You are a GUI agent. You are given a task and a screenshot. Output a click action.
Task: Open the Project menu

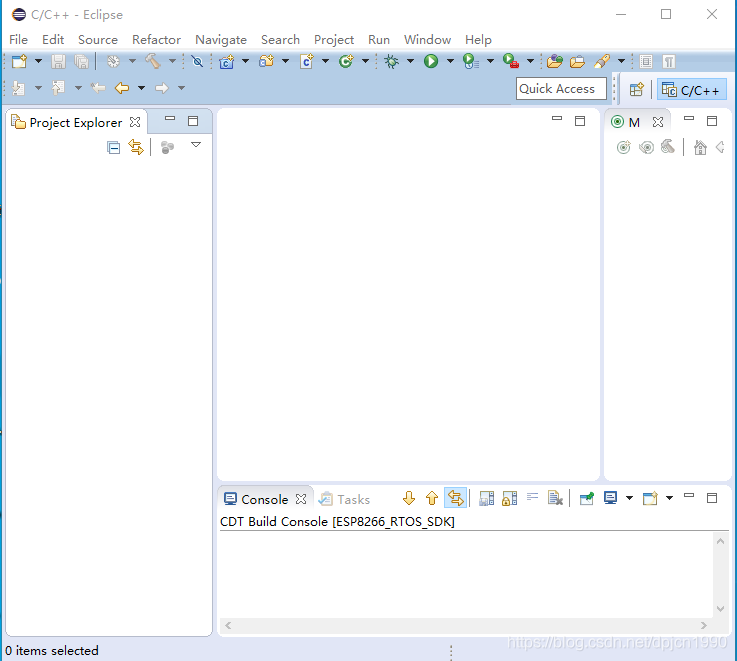334,39
